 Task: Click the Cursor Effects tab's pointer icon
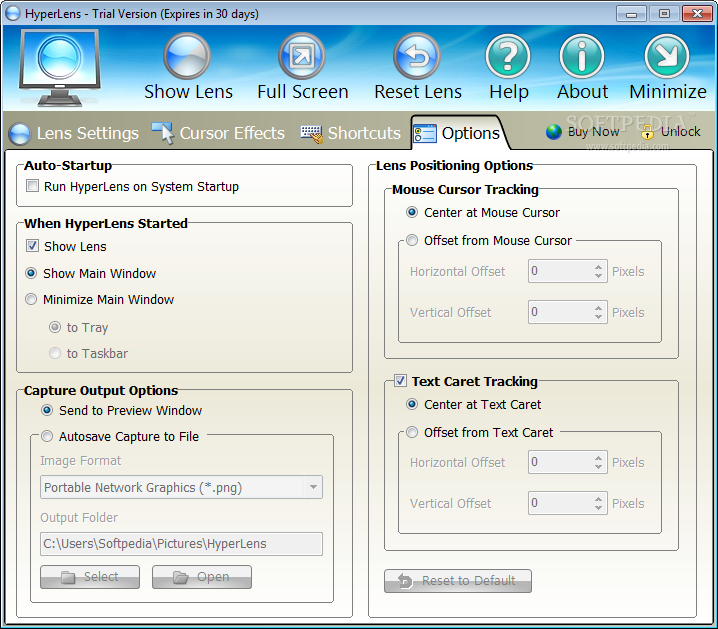163,133
